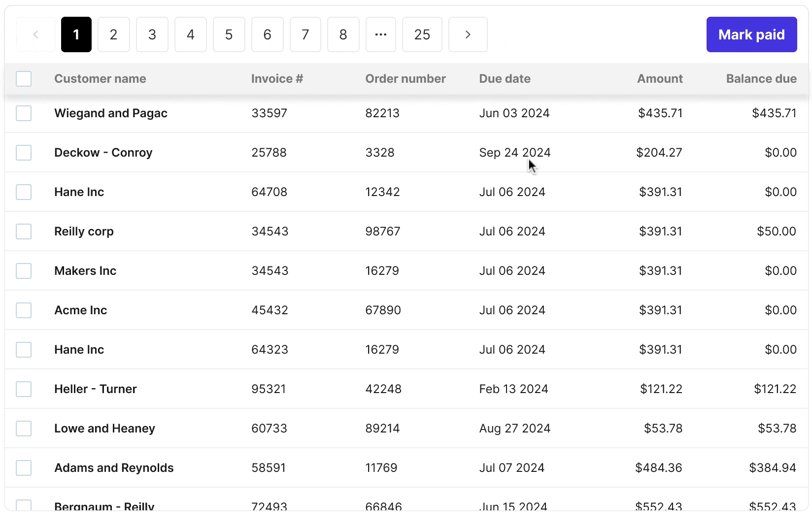Sort by Customer name column header
The height and width of the screenshot is (530, 812).
[100, 79]
